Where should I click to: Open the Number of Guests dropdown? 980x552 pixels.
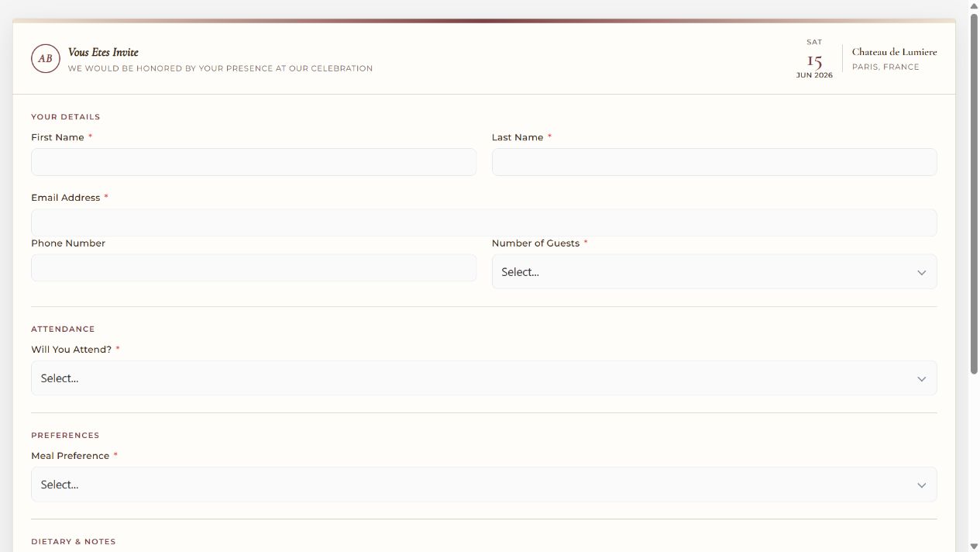point(714,272)
